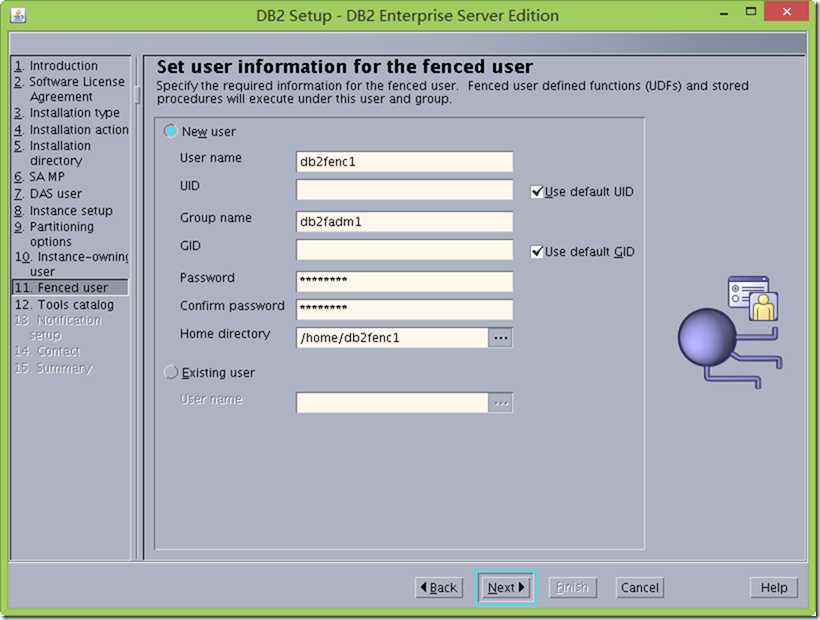The height and width of the screenshot is (620, 820).
Task: Go to Partitioning options step
Action: tap(54, 234)
